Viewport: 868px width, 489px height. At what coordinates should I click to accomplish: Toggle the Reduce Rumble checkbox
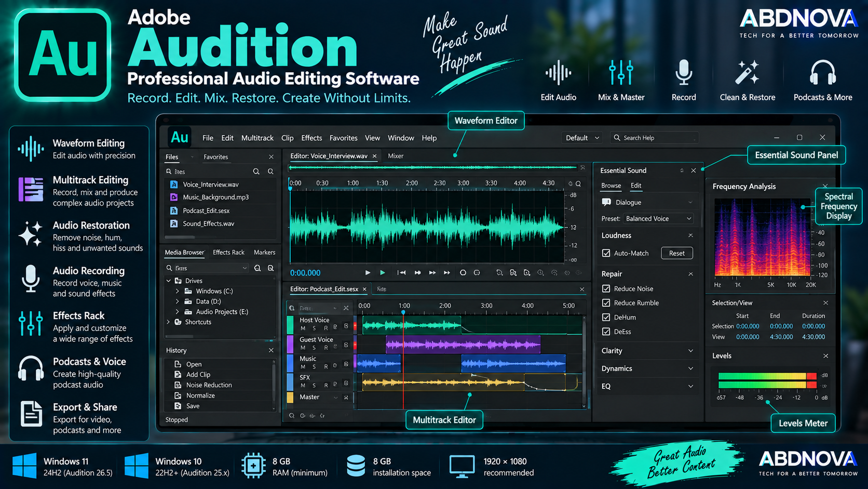(x=606, y=302)
